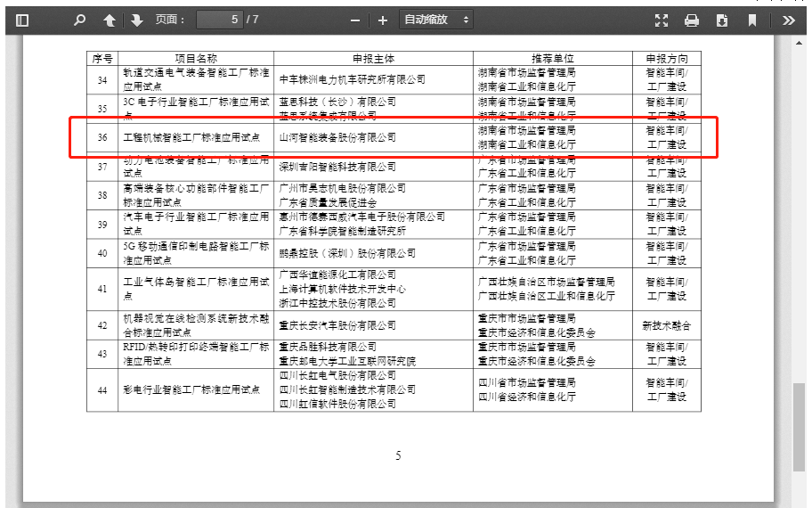Open the 自动缩放 zoom dropdown
Image resolution: width=812 pixels, height=508 pixels.
[x=436, y=20]
